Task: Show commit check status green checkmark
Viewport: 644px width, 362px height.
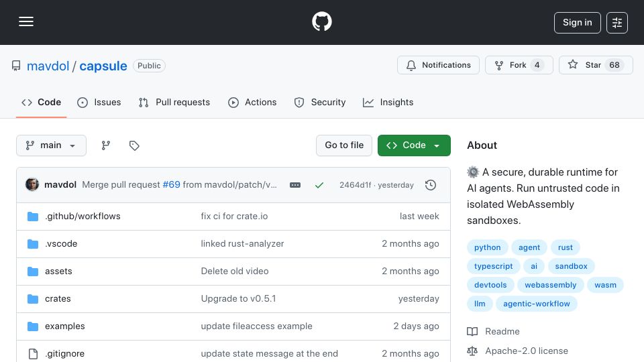Action: click(x=319, y=185)
